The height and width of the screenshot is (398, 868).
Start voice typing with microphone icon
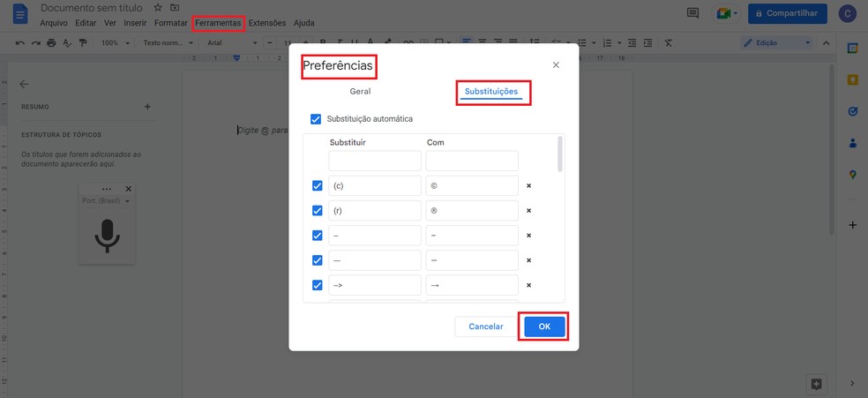coord(107,237)
